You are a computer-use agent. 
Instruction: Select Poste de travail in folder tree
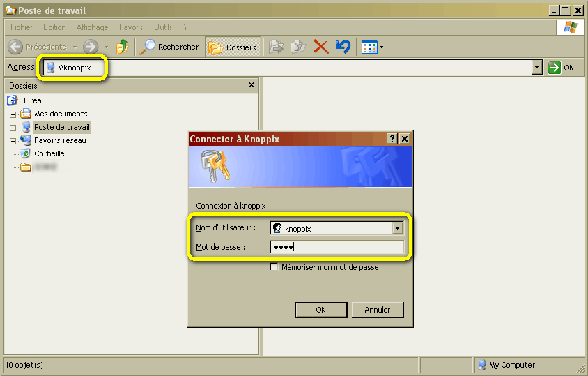click(x=62, y=128)
